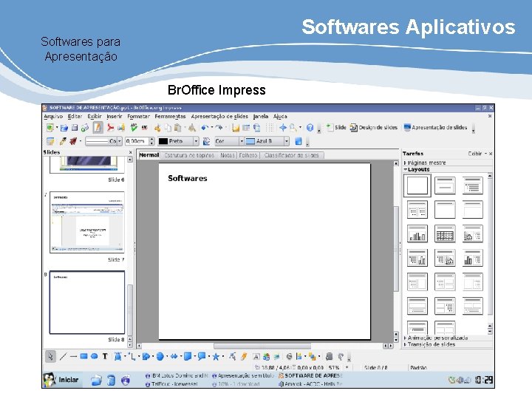Expand Animação personalizada section
This screenshot has width=532, height=399.
tap(436, 338)
